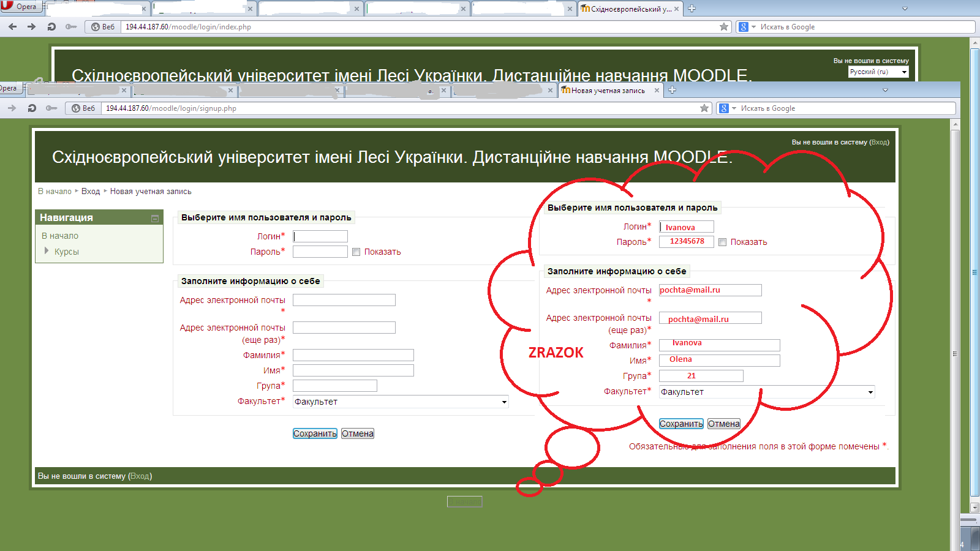Reload the index.php page in the back window
Viewport: 980px width, 551px height.
(x=51, y=27)
